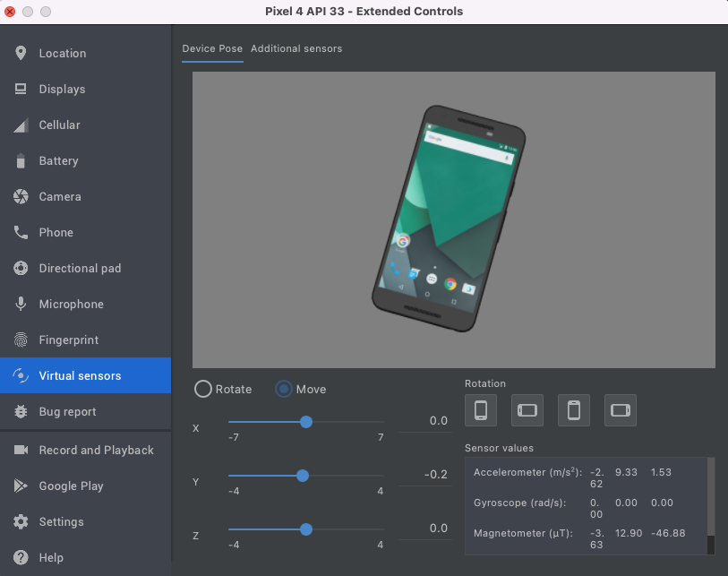Click the accelerometer value 9.33

pos(626,472)
